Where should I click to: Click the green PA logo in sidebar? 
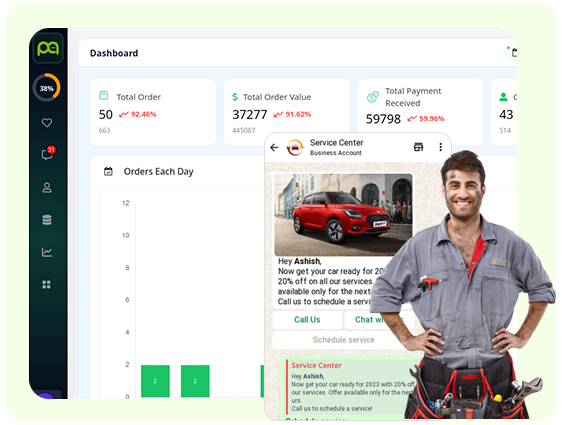[48, 48]
